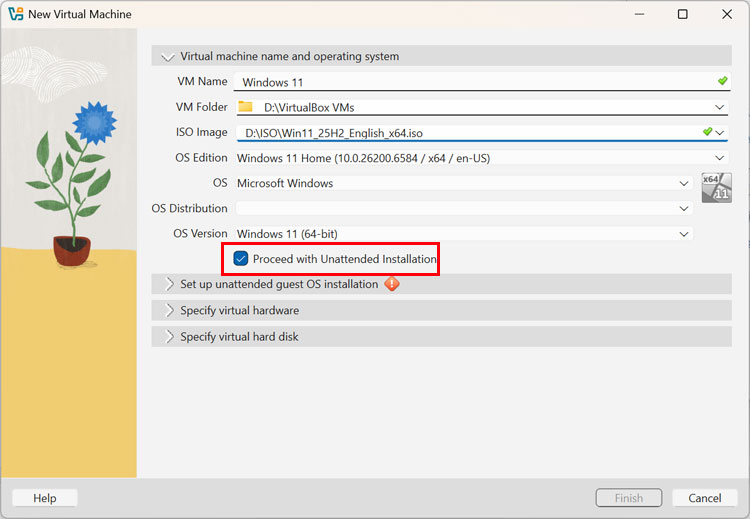
Task: Click the Windows 11 x64 OS type icon
Action: point(717,188)
